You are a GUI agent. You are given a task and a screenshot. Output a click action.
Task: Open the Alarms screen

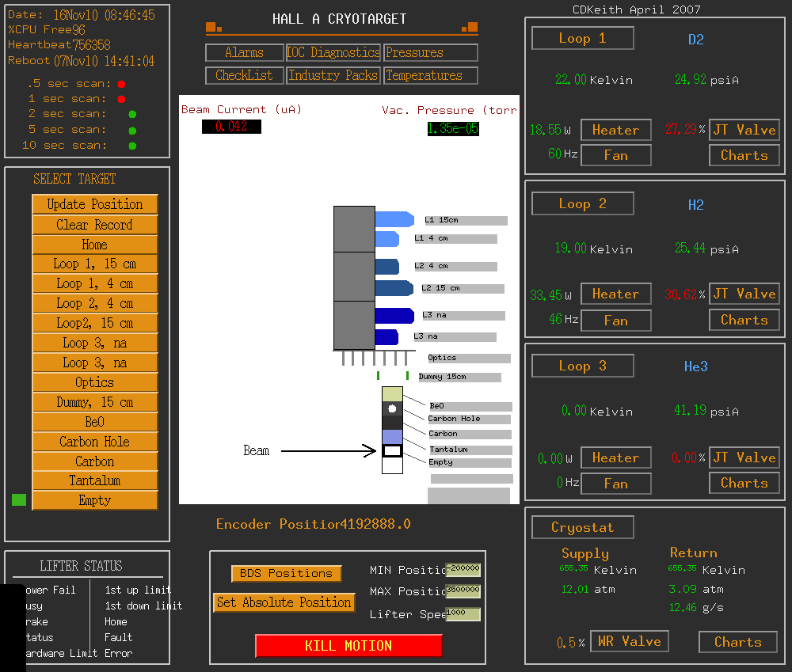coord(245,52)
